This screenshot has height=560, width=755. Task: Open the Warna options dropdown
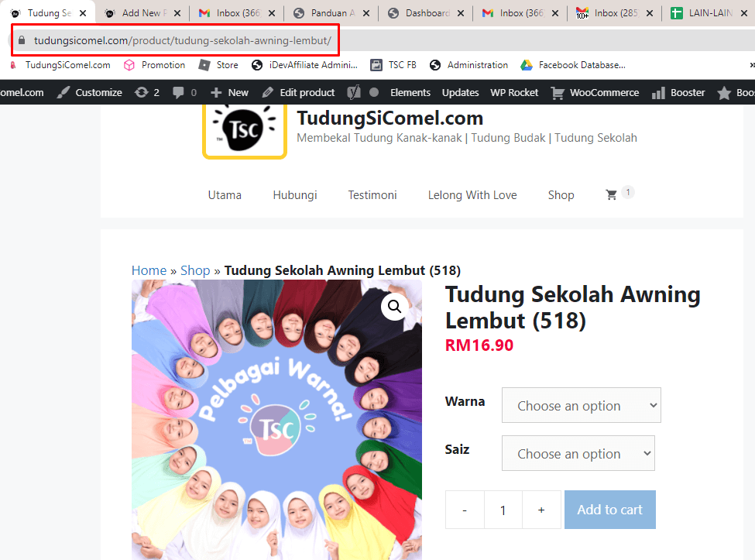[582, 405]
